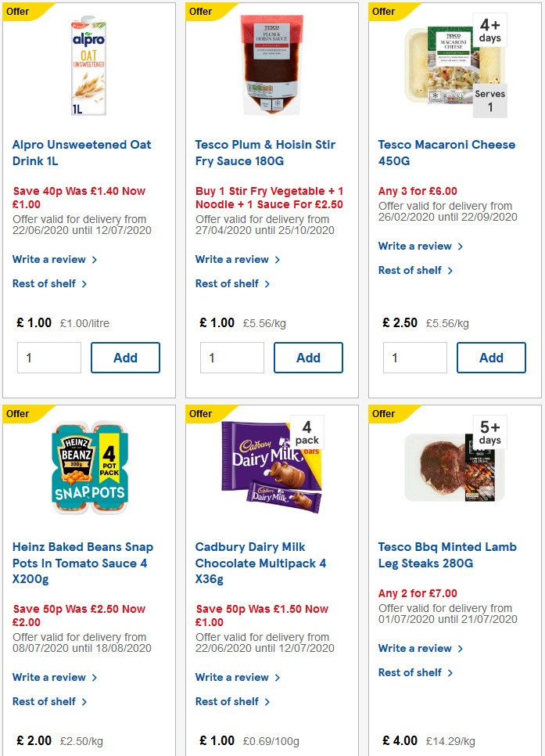Expand Write a review under Plum & Hoisin Sauce

click(232, 259)
